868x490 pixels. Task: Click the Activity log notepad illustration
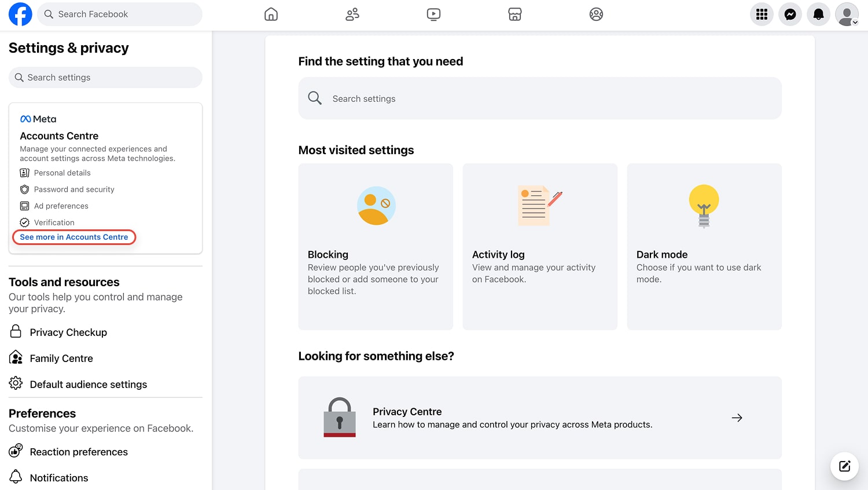point(539,206)
